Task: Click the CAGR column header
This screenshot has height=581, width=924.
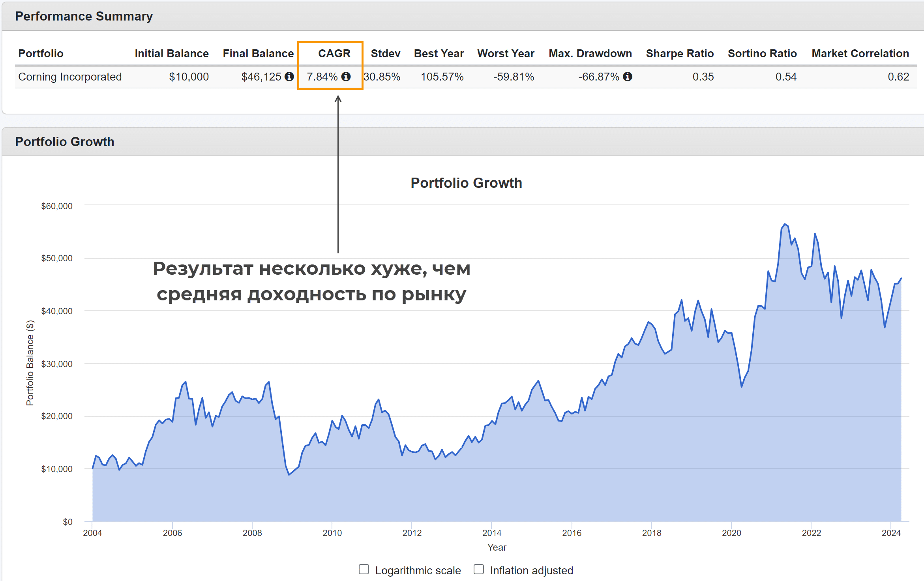Action: point(334,53)
